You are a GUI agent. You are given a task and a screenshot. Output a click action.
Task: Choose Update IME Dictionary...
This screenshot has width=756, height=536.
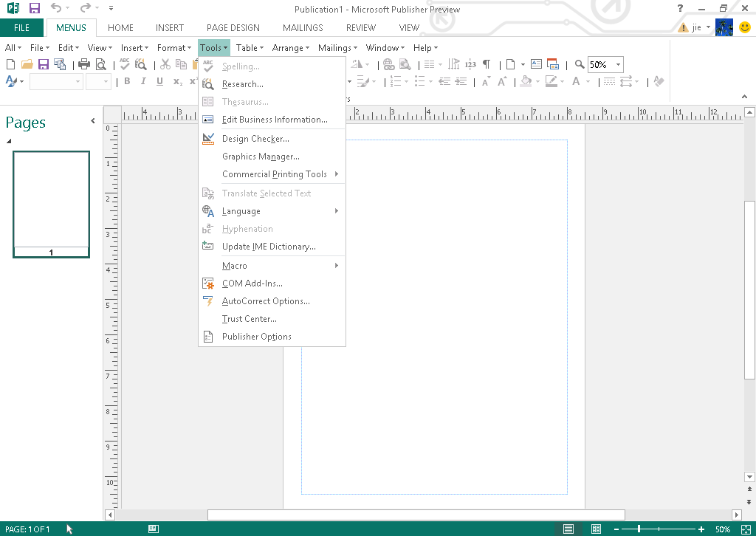[272, 247]
